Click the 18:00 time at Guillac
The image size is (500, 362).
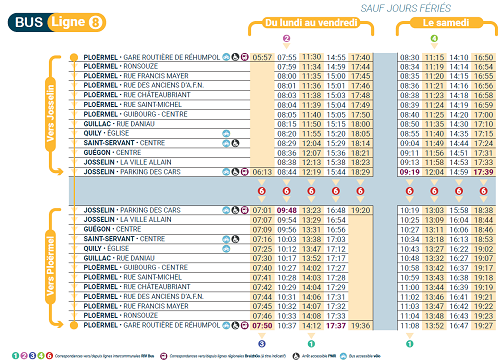[361, 124]
